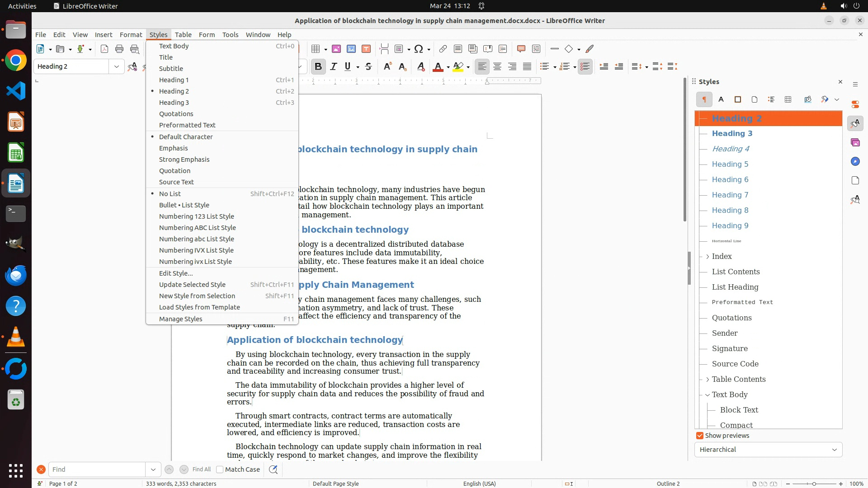Enable the Match Case checkbox

pyautogui.click(x=220, y=469)
